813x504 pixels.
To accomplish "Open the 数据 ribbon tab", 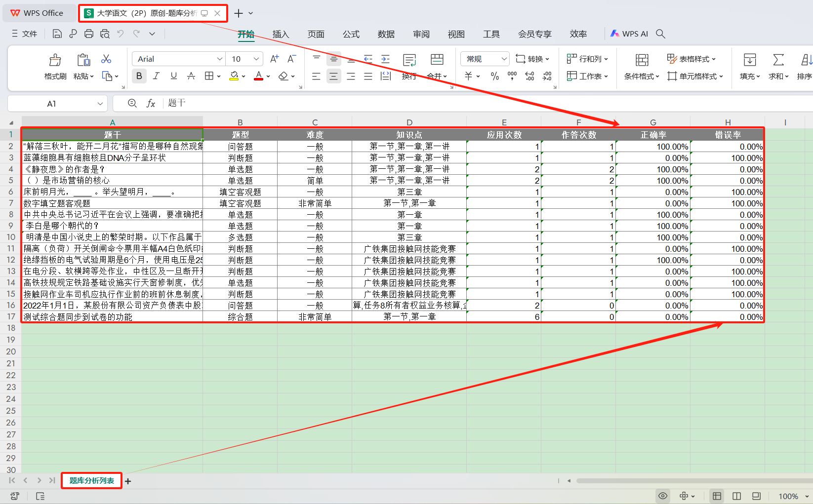I will (x=386, y=34).
